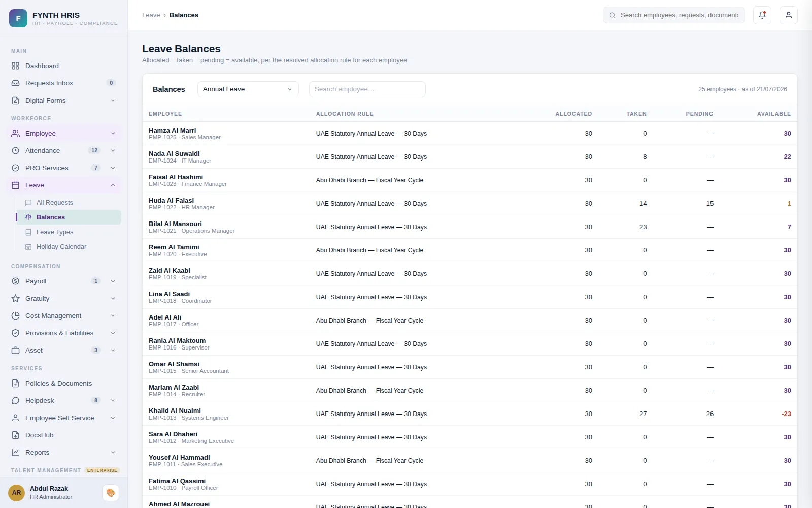Click the Gratuity star icon
This screenshot has width=812, height=508.
pyautogui.click(x=15, y=299)
